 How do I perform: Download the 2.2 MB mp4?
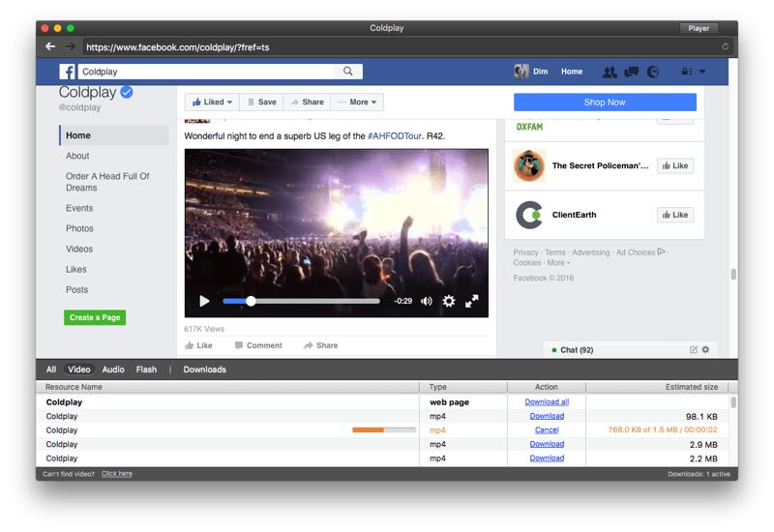[x=547, y=458]
